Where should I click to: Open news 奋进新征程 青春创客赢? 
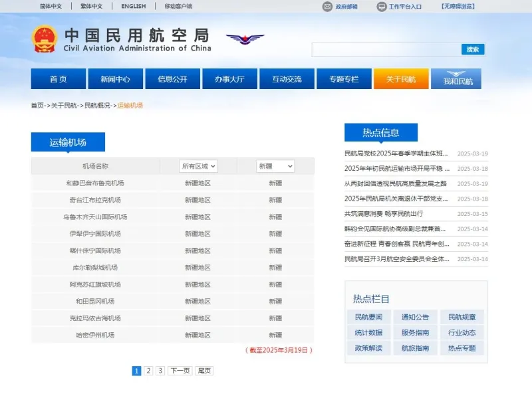(396, 244)
